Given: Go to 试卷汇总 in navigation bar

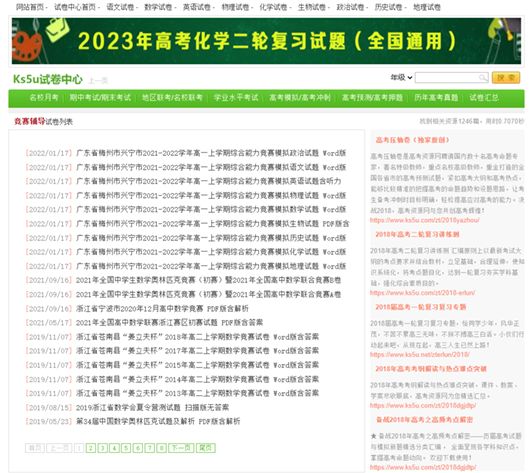Looking at the screenshot, I should (484, 98).
